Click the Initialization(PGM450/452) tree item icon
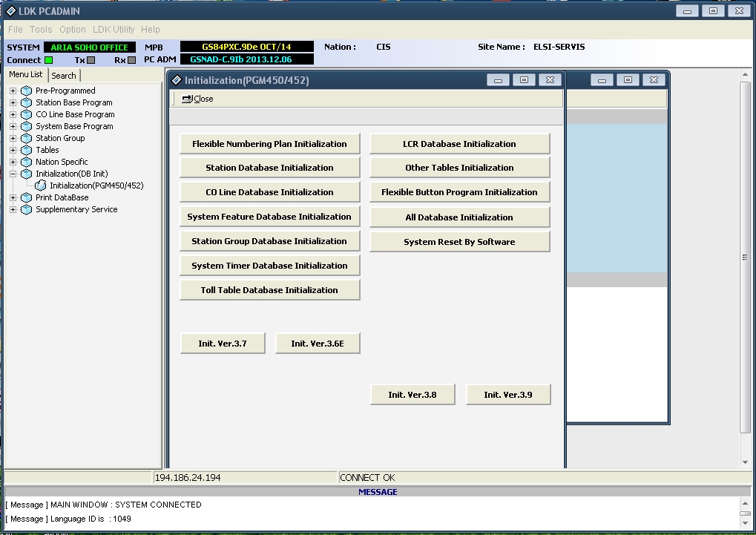This screenshot has width=756, height=535. coord(41,186)
